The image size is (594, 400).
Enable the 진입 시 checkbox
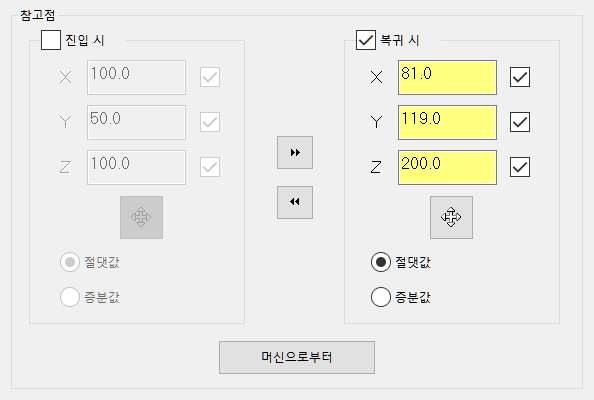51,40
